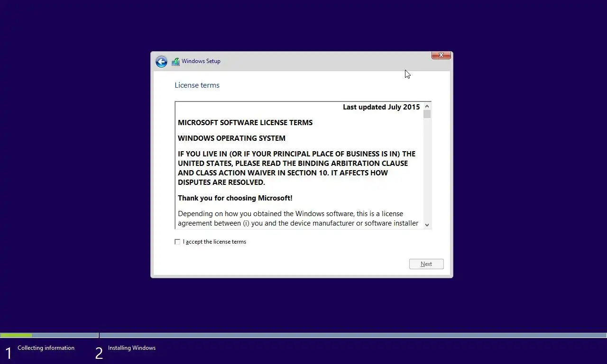Click 'I accept the license terms' label

point(214,242)
